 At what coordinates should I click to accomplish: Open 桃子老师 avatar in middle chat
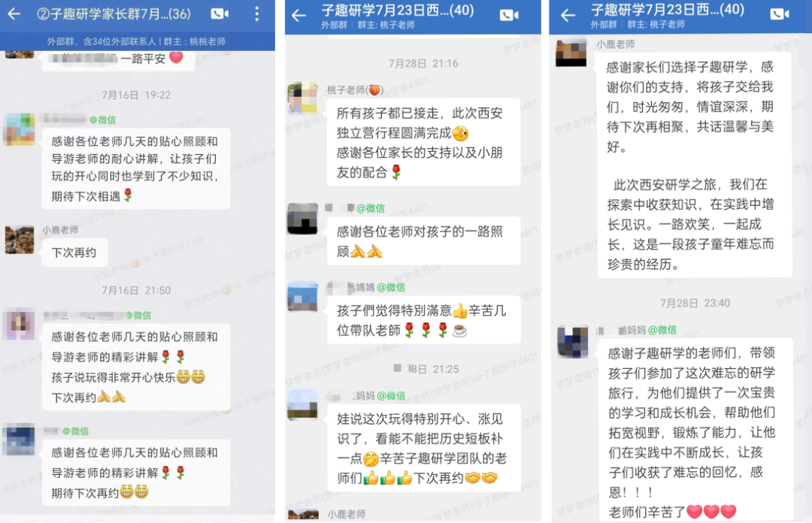click(302, 98)
